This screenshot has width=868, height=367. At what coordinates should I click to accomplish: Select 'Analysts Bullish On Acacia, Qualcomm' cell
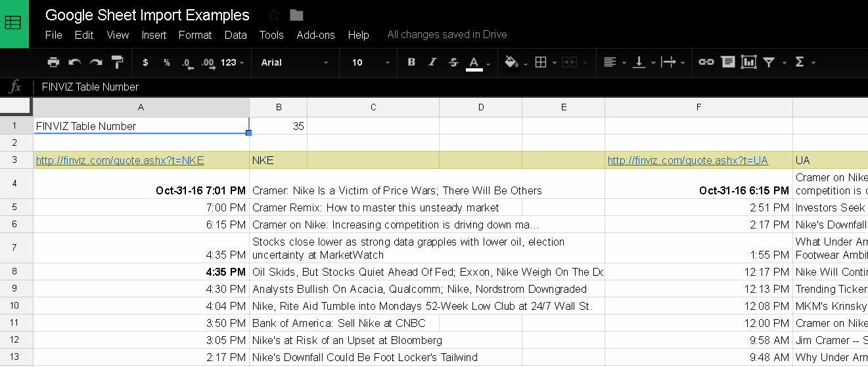(419, 289)
